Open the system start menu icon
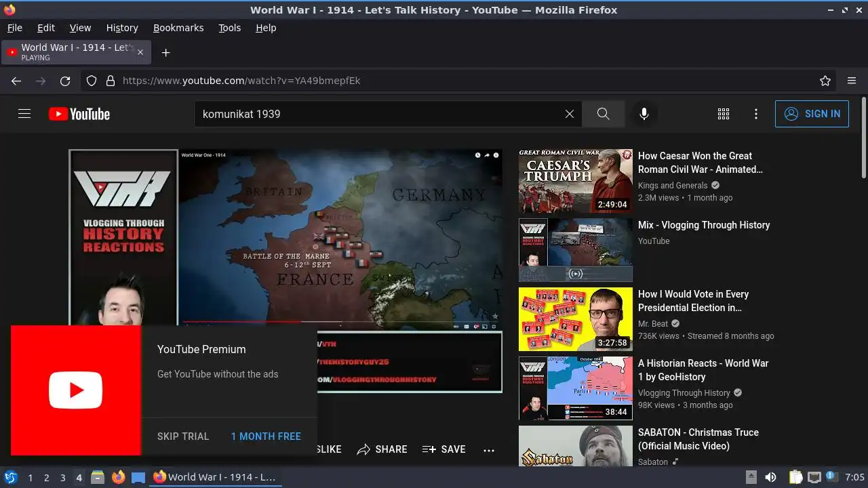The height and width of the screenshot is (488, 868). tap(11, 477)
